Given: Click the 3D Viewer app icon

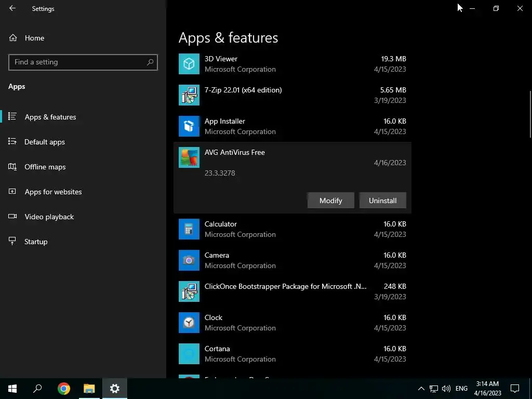Looking at the screenshot, I should coord(189,64).
